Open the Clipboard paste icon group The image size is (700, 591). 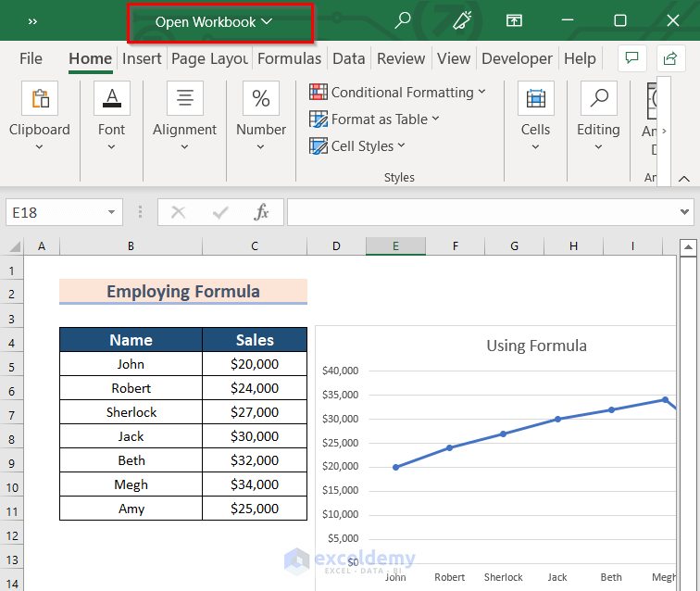point(40,99)
